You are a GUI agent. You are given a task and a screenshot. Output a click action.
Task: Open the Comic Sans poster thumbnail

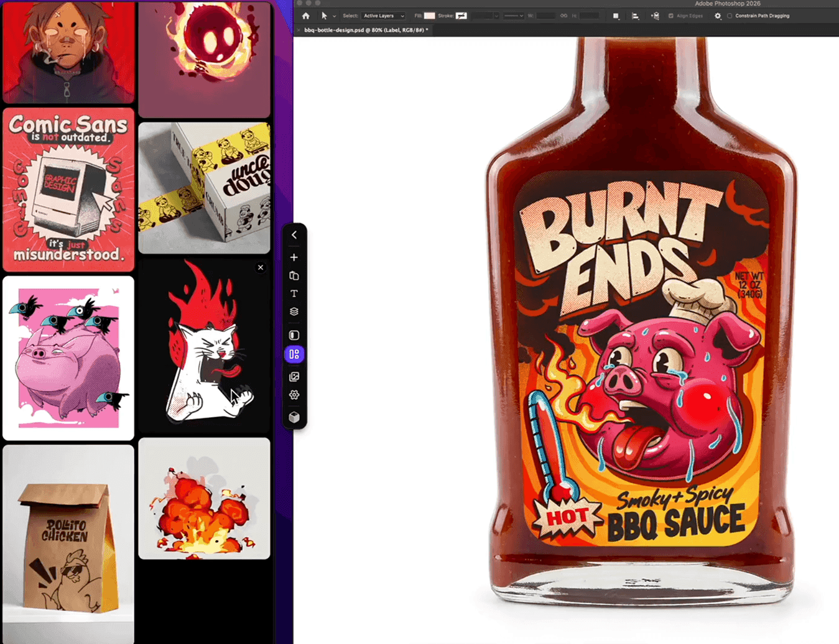(x=68, y=190)
